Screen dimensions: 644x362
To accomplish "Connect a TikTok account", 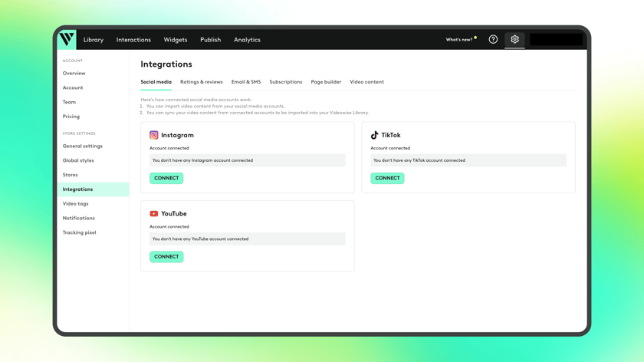I will click(x=387, y=178).
